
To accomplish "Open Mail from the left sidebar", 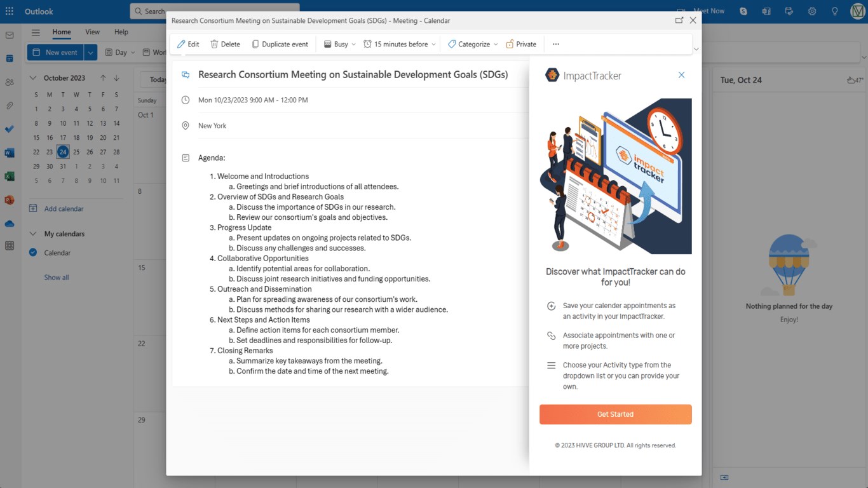I will tap(10, 35).
